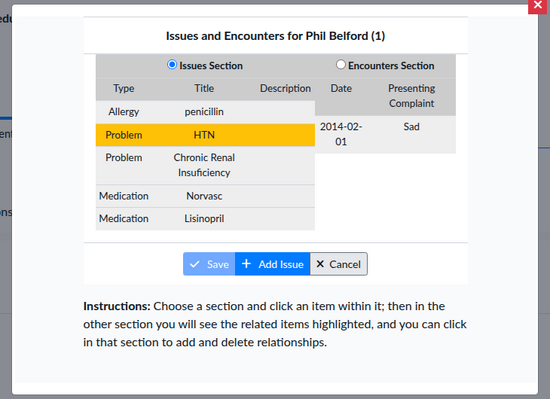Click the plus icon on Add Issue

(x=247, y=264)
